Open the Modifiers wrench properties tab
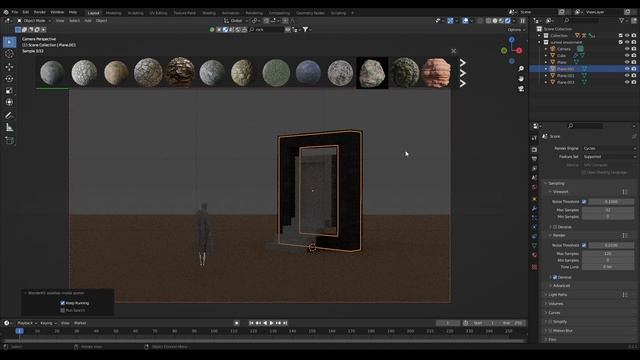This screenshot has width=640, height=360. [x=534, y=209]
